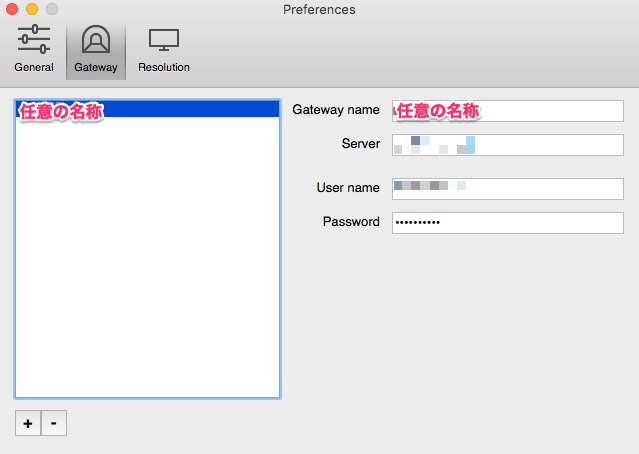Click the Preferences window title
639x454 pixels.
pyautogui.click(x=319, y=10)
